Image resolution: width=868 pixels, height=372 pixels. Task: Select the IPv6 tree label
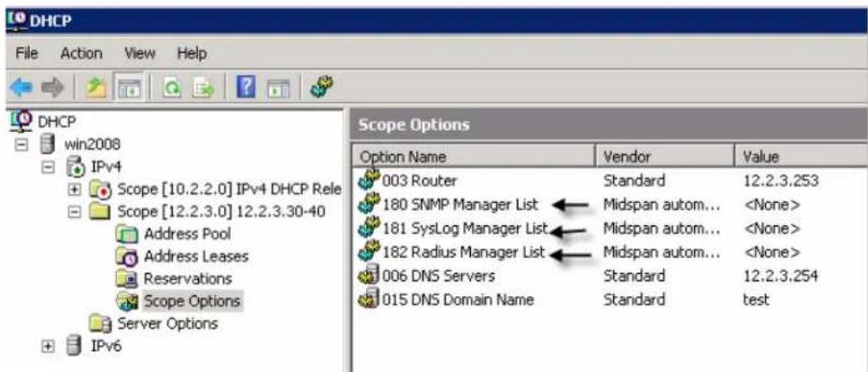coord(106,347)
